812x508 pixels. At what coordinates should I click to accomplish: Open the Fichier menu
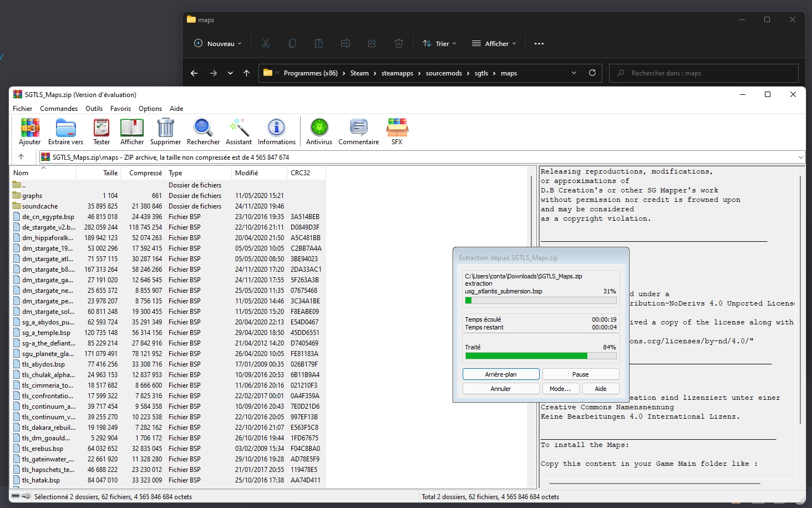coord(23,109)
